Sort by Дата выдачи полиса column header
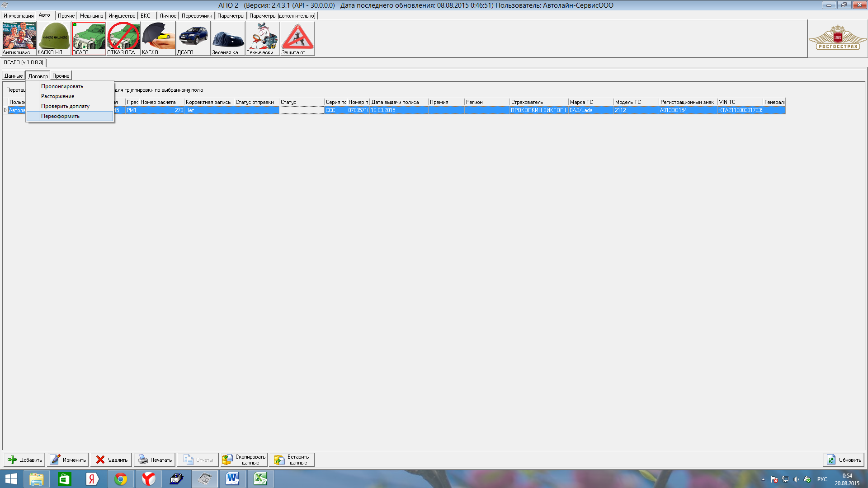The height and width of the screenshot is (488, 868). tap(399, 102)
